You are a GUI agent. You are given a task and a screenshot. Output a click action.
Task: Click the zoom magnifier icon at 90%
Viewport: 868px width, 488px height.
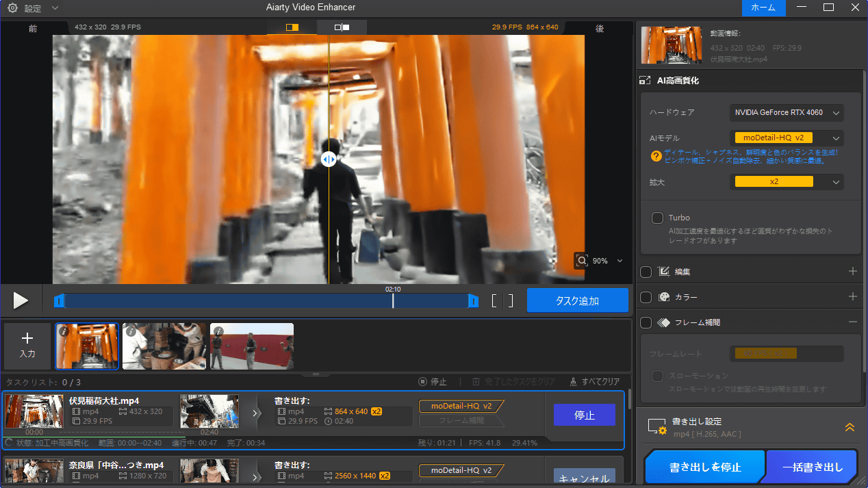(x=582, y=261)
